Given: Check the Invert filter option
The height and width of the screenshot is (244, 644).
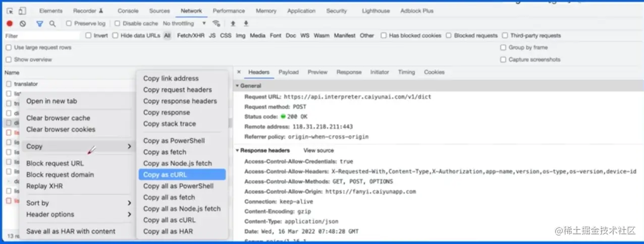Looking at the screenshot, I should coord(88,35).
